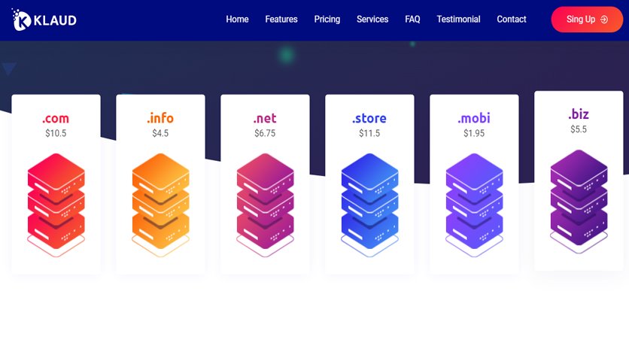Open the Pricing menu link
The image size is (629, 364).
pos(327,20)
